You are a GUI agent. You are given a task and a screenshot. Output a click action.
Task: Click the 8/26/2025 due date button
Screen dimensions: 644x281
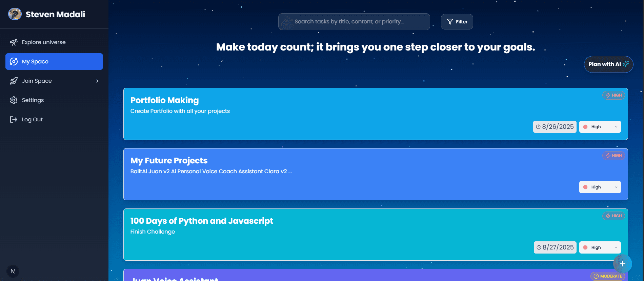555,127
